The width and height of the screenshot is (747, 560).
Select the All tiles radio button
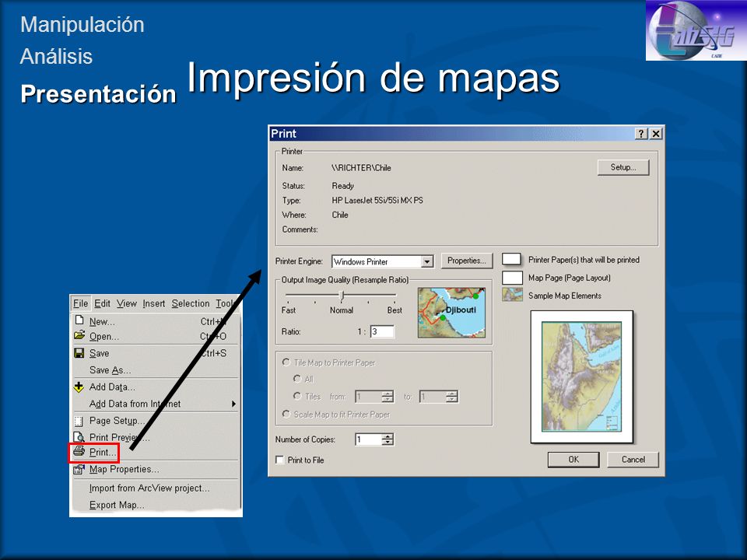pos(297,379)
